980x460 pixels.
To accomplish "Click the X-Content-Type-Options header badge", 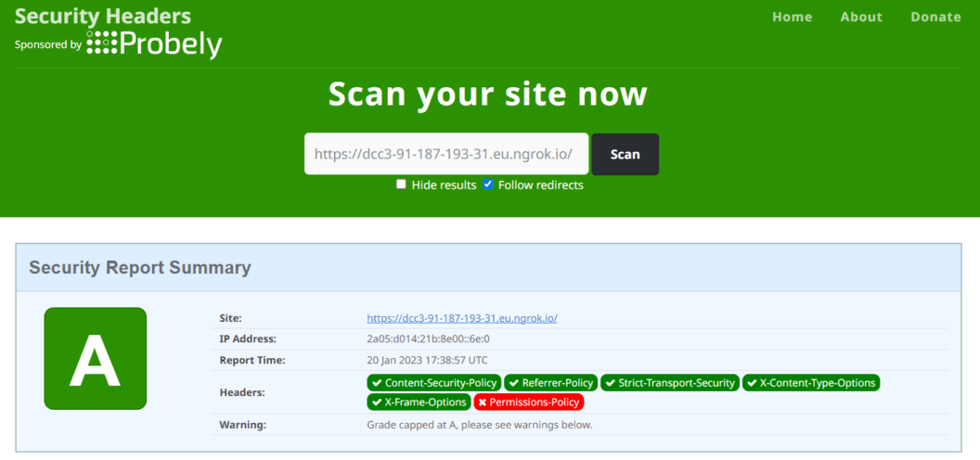I will [x=810, y=383].
